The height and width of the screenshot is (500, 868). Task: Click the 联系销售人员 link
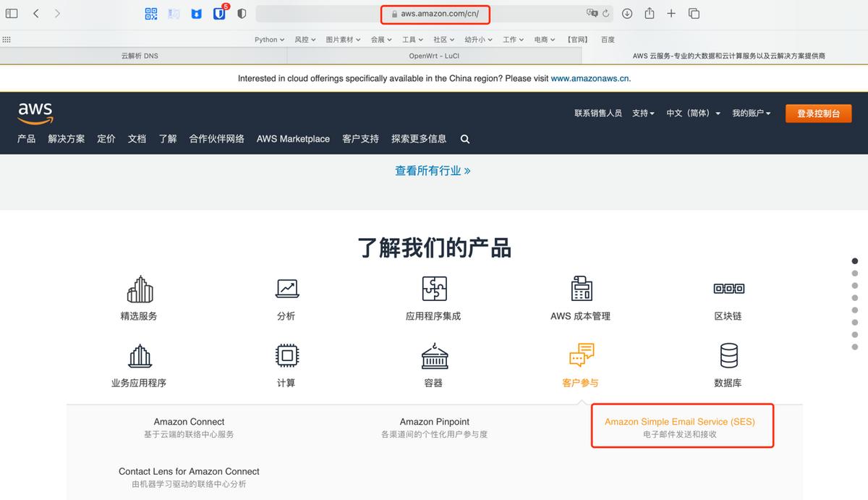(x=598, y=114)
